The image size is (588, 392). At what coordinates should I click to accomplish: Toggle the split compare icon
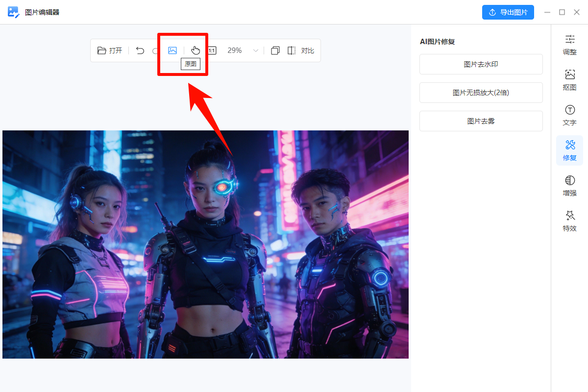pyautogui.click(x=292, y=50)
